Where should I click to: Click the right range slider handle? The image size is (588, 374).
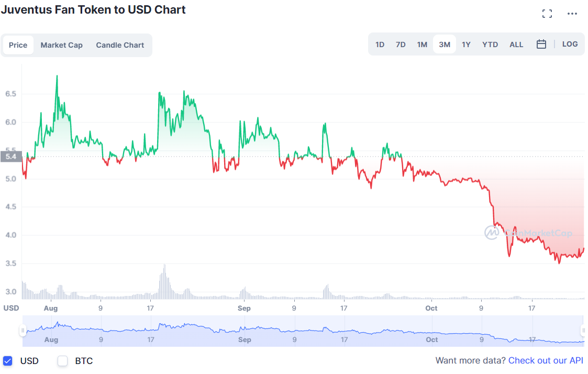583,331
